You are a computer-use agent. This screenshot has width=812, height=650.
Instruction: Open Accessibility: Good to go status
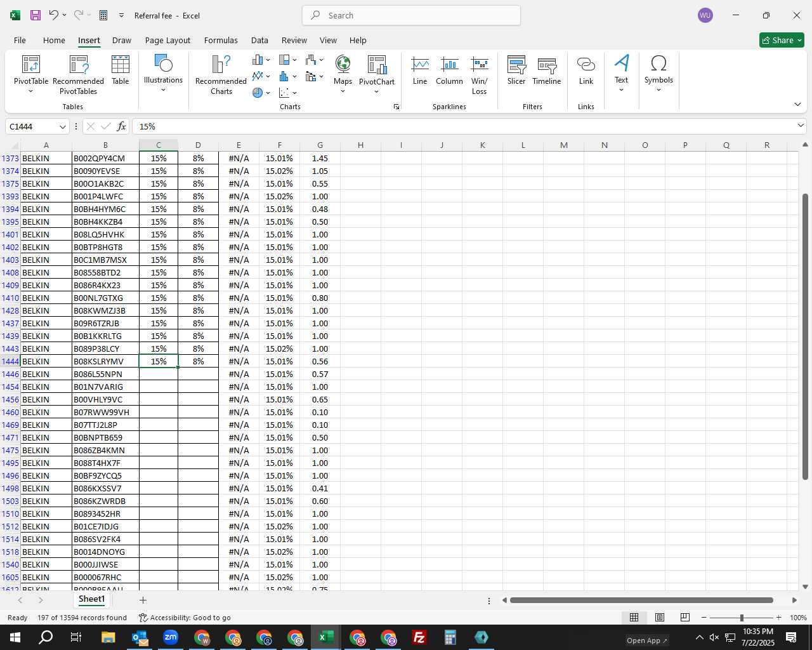coord(185,618)
